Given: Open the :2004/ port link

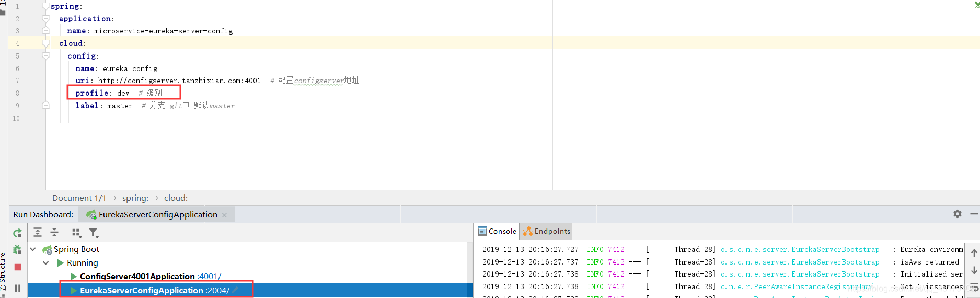Looking at the screenshot, I should (x=217, y=291).
